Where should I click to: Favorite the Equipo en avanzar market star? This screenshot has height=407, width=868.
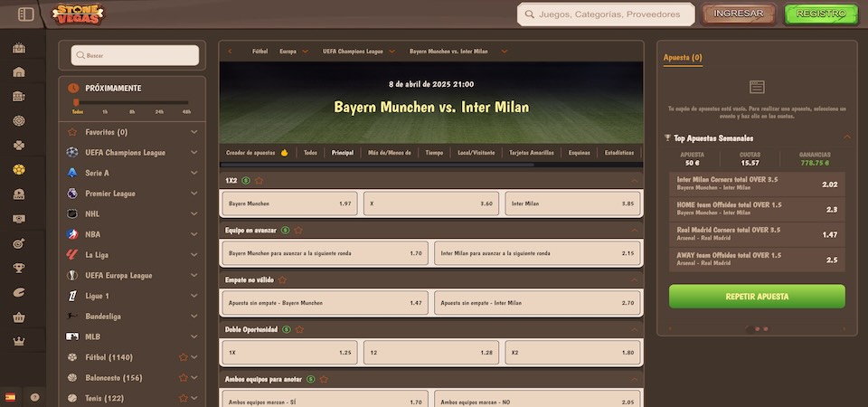298,231
